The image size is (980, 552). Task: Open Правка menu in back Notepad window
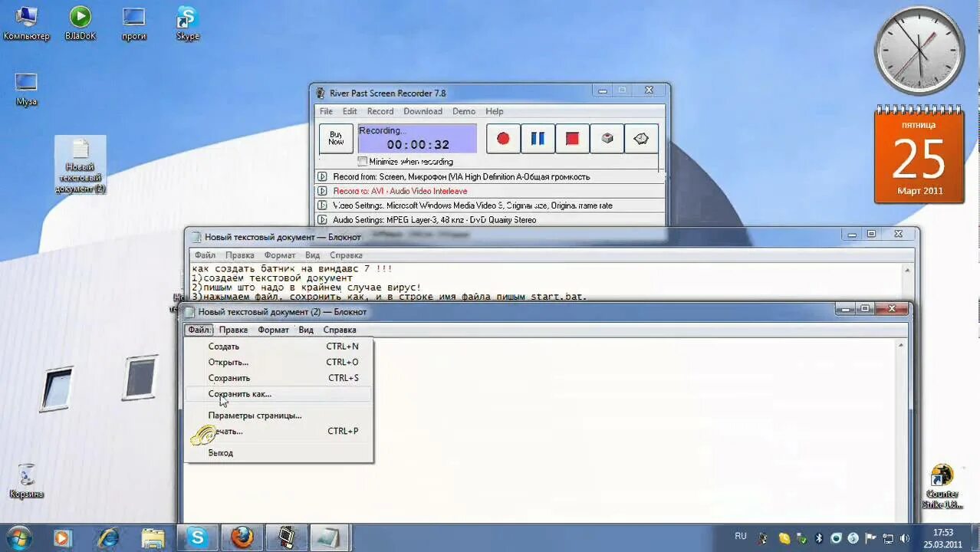240,255
